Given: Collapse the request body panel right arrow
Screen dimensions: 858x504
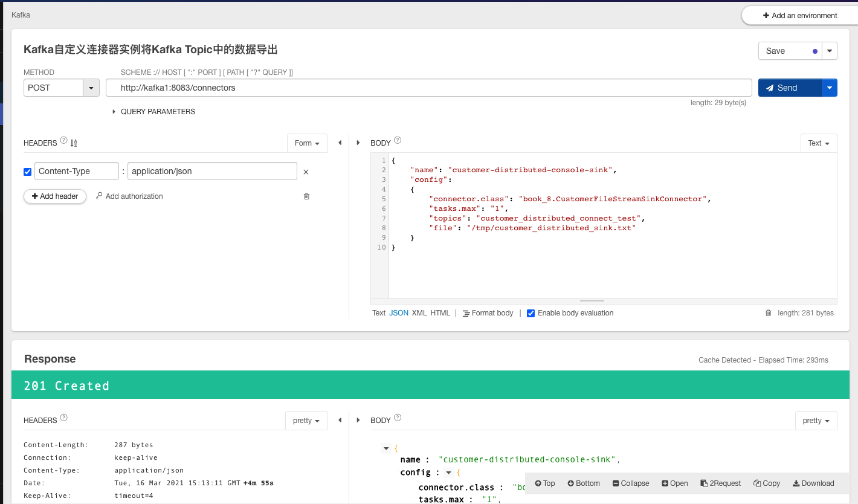Looking at the screenshot, I should 358,143.
